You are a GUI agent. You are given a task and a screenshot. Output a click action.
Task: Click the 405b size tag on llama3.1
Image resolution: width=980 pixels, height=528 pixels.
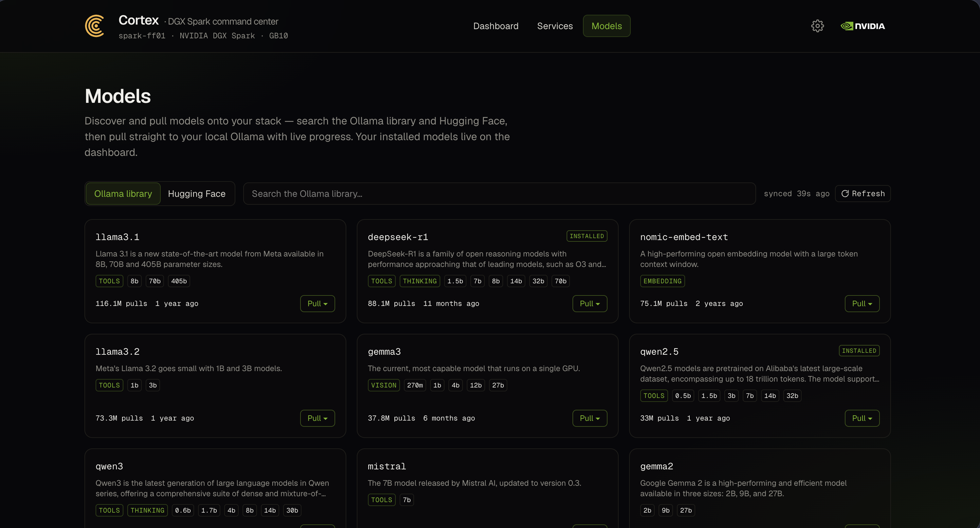(x=179, y=281)
